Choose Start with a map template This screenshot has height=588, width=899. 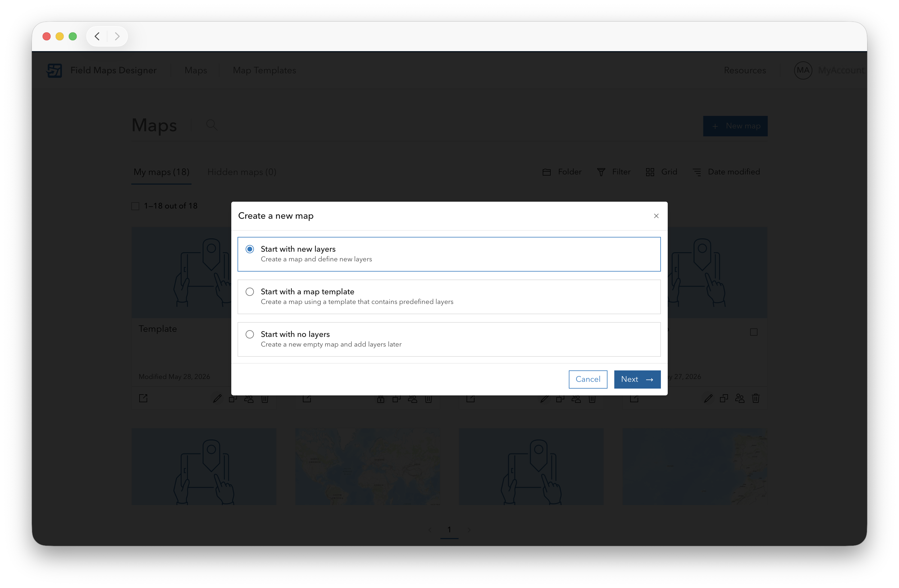click(449, 297)
